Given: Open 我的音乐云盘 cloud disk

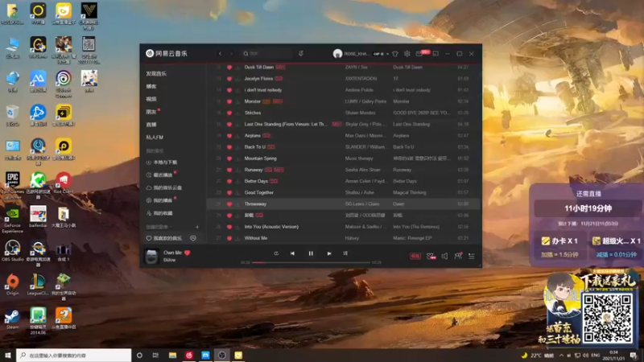Looking at the screenshot, I should point(164,188).
